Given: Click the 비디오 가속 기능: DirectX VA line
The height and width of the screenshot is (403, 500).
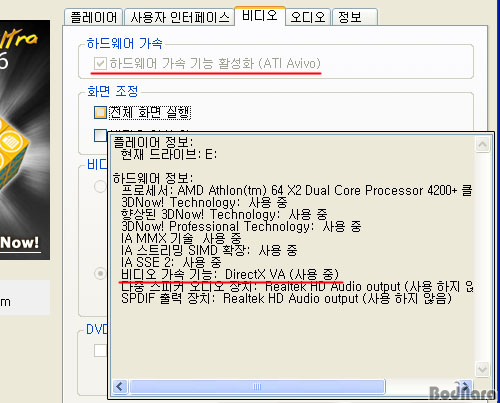Looking at the screenshot, I should click(230, 275).
